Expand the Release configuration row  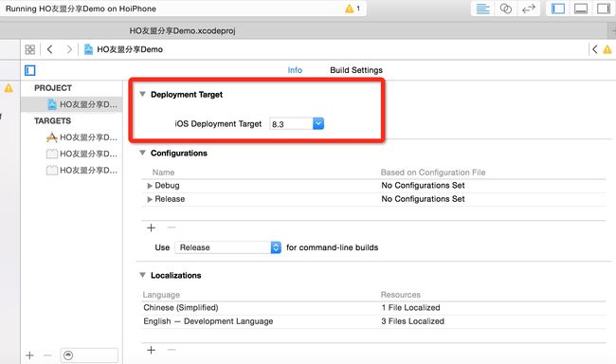coord(150,199)
